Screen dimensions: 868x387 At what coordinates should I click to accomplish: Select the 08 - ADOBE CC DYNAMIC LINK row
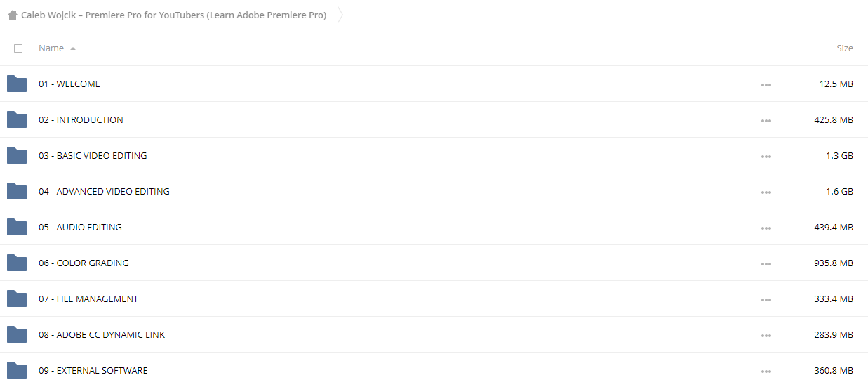pyautogui.click(x=434, y=334)
